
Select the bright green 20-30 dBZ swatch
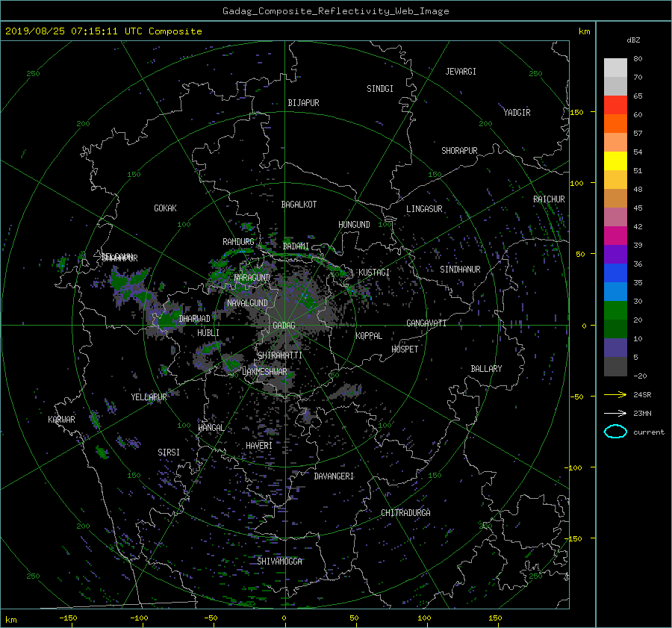click(615, 311)
